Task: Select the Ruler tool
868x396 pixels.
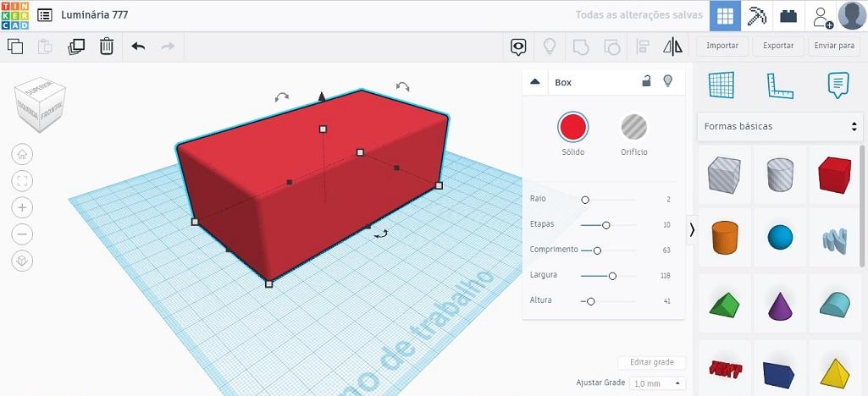Action: coord(780,85)
